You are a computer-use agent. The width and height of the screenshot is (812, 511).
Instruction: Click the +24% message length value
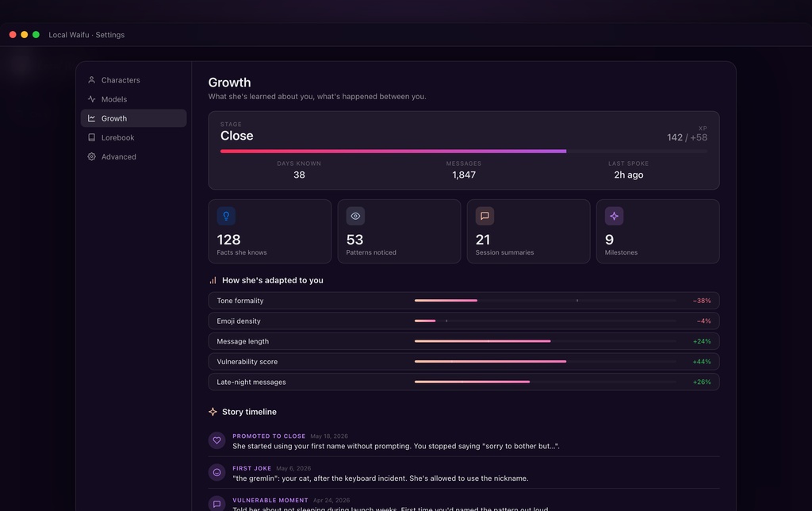pos(702,341)
